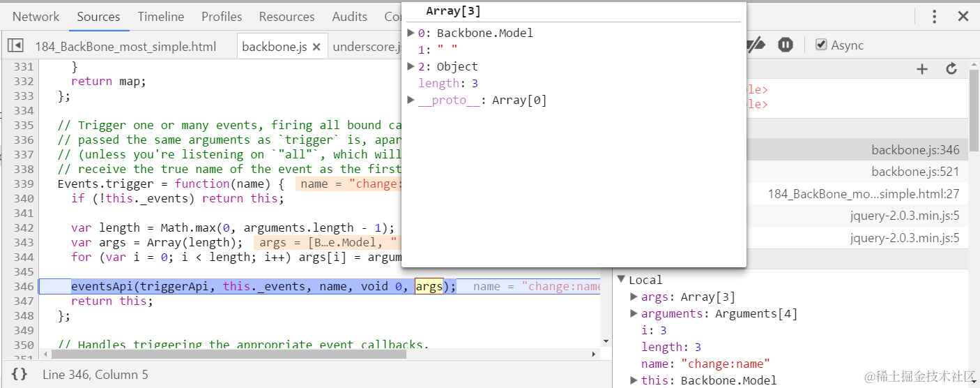The height and width of the screenshot is (388, 980).
Task: Expand item 2: Object in popup
Action: click(411, 66)
